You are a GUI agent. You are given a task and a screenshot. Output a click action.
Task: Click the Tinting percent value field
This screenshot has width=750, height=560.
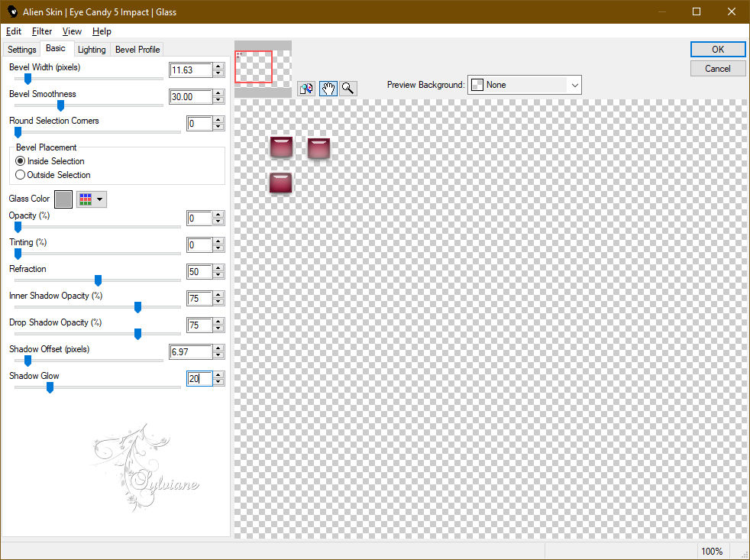coord(199,245)
